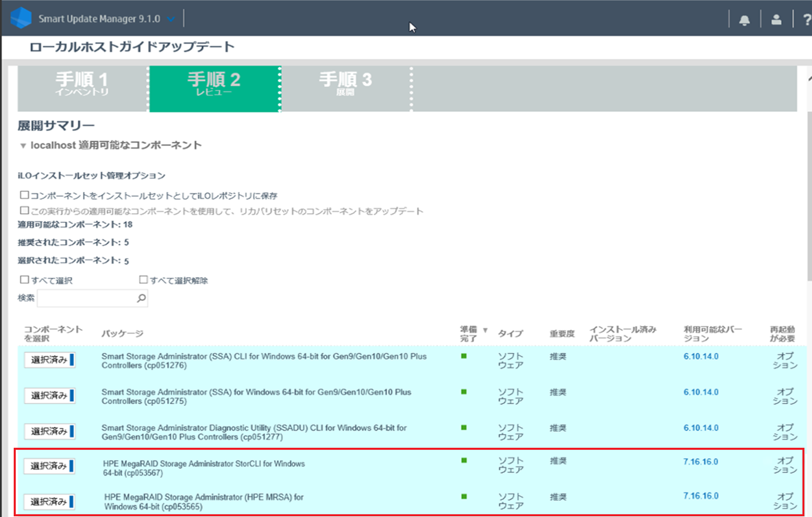Open version 6.10.14.0 link for cp051275

(x=701, y=392)
